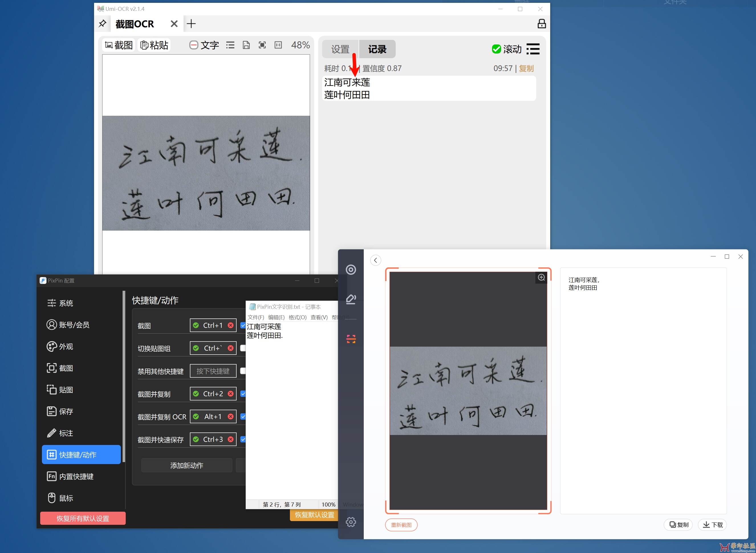Toggle the checkbox on the 切换贴图组 row
The image size is (756, 553).
click(x=243, y=348)
